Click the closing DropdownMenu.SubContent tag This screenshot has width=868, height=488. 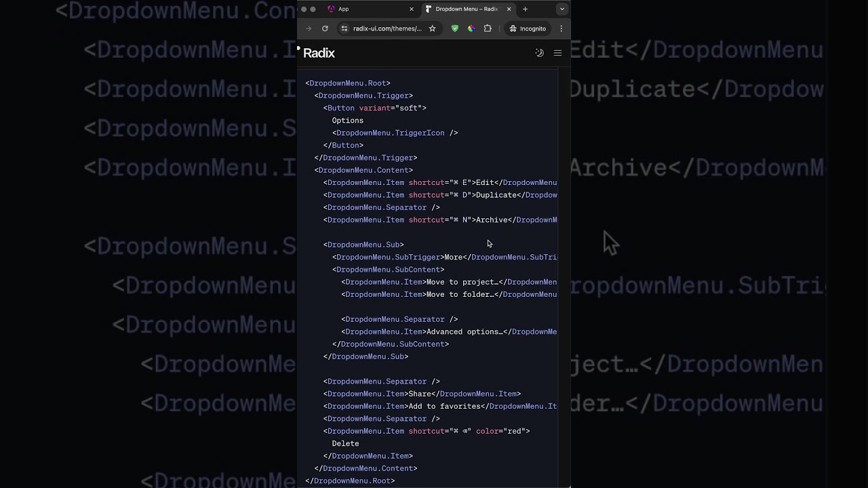(391, 344)
